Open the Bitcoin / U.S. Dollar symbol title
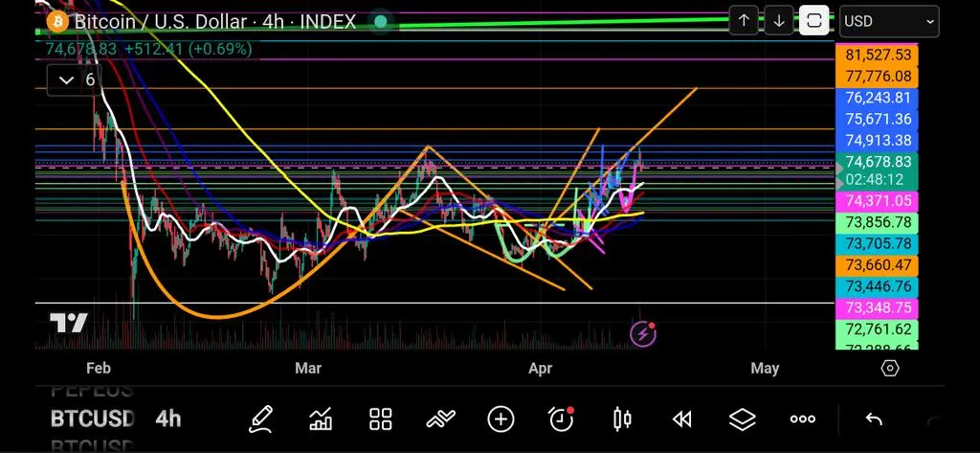Screen dimensions: 980x453 pos(215,22)
